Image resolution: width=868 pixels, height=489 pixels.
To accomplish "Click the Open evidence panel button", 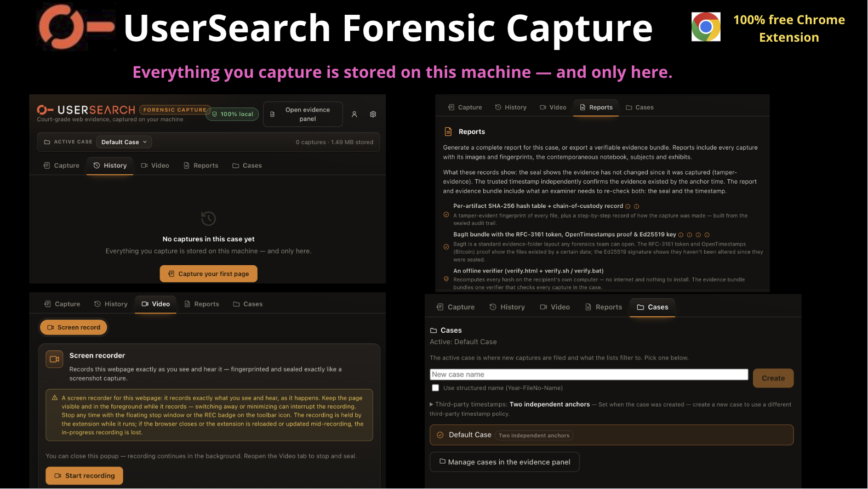I will [303, 114].
